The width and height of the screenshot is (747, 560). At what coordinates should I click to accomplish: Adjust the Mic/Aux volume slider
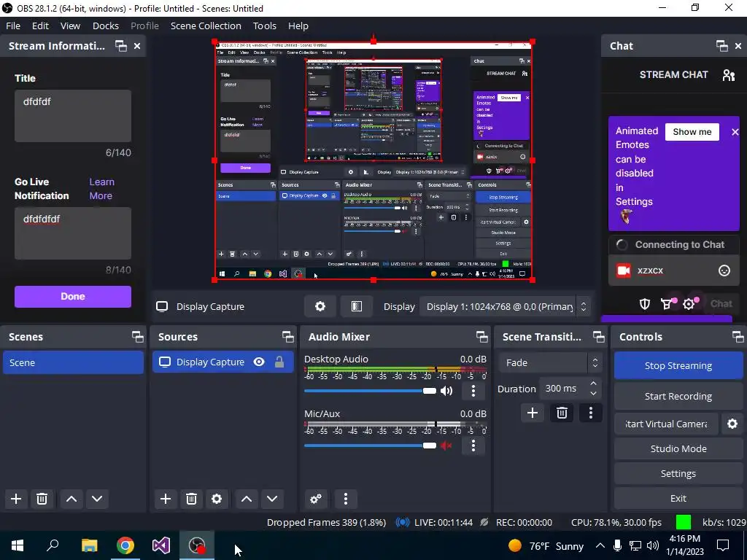pos(370,446)
